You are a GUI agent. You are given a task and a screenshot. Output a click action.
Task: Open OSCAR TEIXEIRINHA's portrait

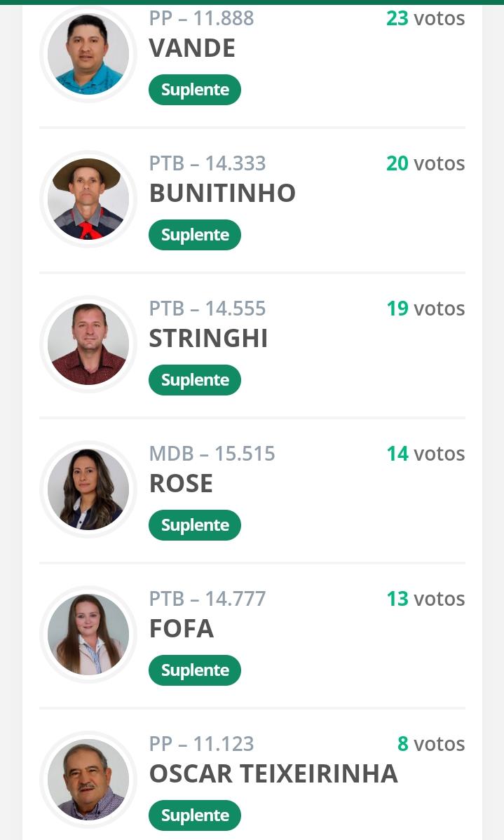click(x=88, y=780)
